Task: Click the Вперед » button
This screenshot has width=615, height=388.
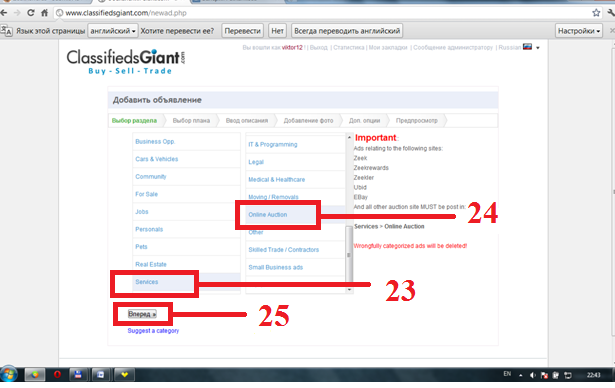Action: coord(142,314)
